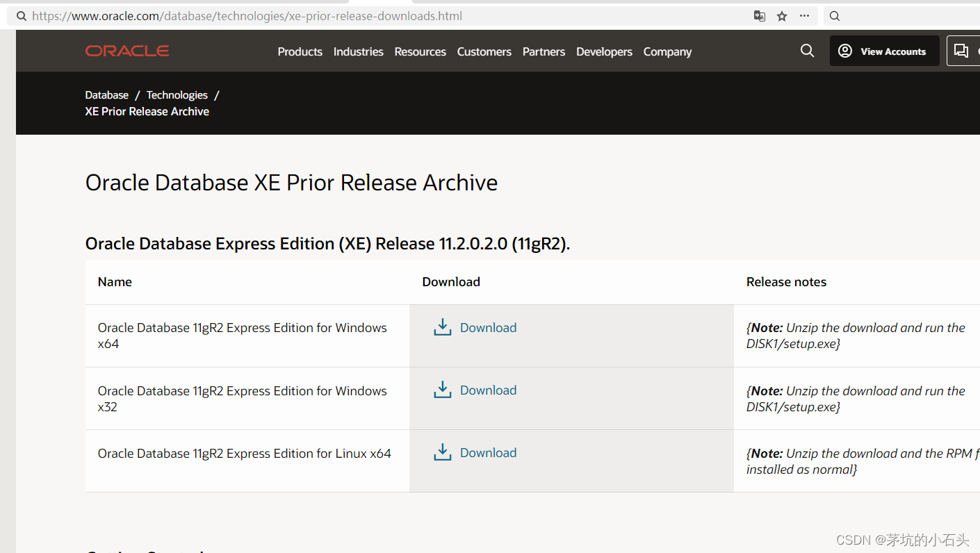Click the Oracle logo
Screen dimensions: 980x553
click(127, 51)
